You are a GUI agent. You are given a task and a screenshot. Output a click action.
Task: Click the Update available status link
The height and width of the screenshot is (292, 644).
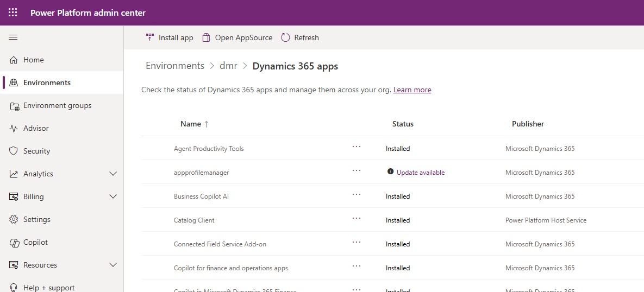tap(421, 173)
